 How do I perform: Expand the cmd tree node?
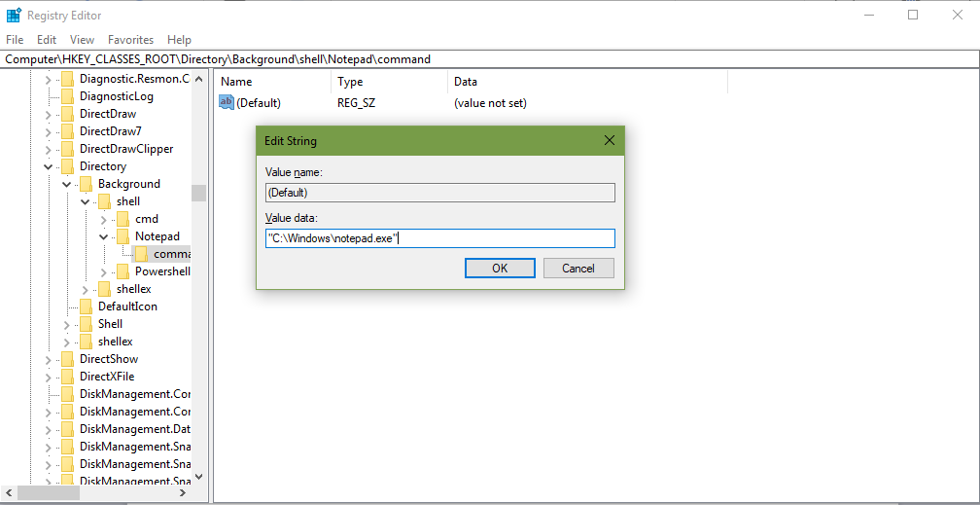coord(104,219)
